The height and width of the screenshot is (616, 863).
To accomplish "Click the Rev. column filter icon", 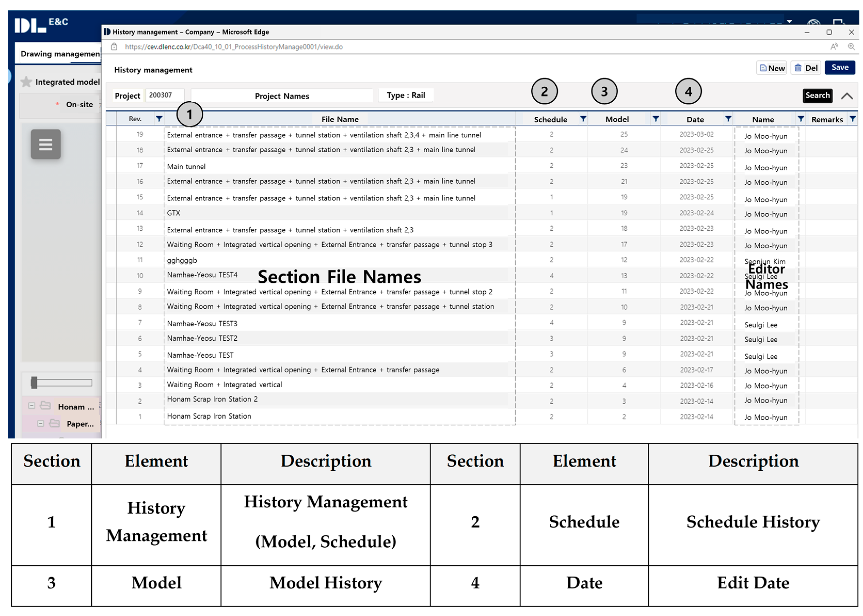I will (159, 119).
